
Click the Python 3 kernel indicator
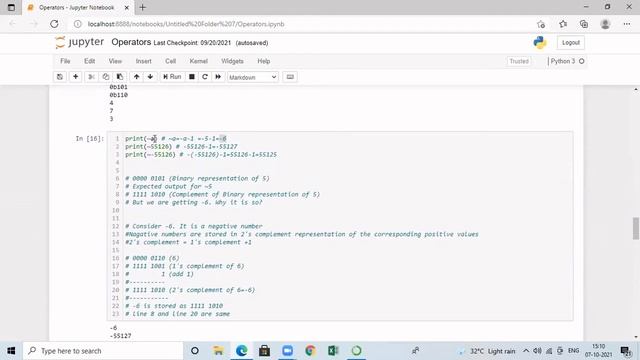click(x=567, y=61)
